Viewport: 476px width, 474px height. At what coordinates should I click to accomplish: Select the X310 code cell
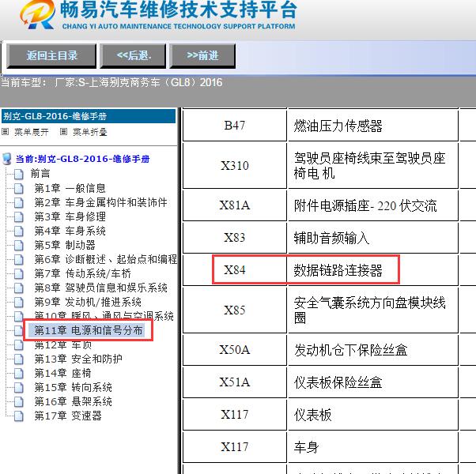click(x=235, y=166)
